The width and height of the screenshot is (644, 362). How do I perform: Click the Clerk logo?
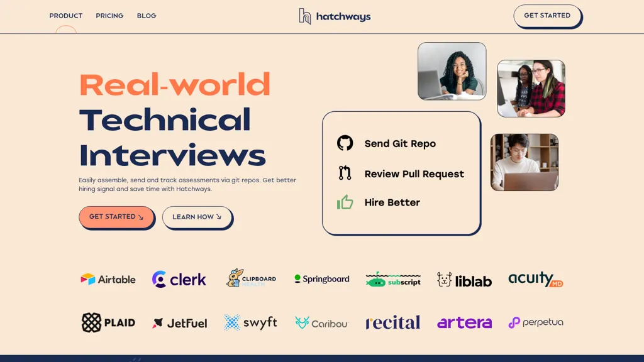click(179, 279)
